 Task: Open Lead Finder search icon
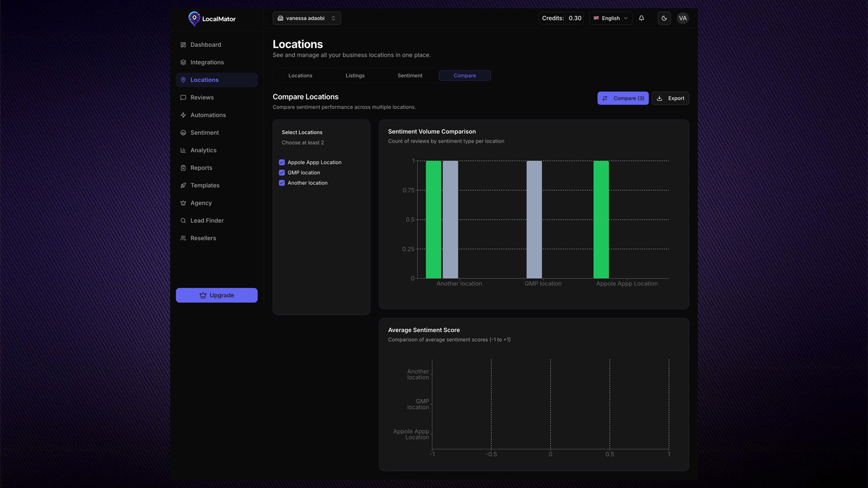[x=183, y=221]
